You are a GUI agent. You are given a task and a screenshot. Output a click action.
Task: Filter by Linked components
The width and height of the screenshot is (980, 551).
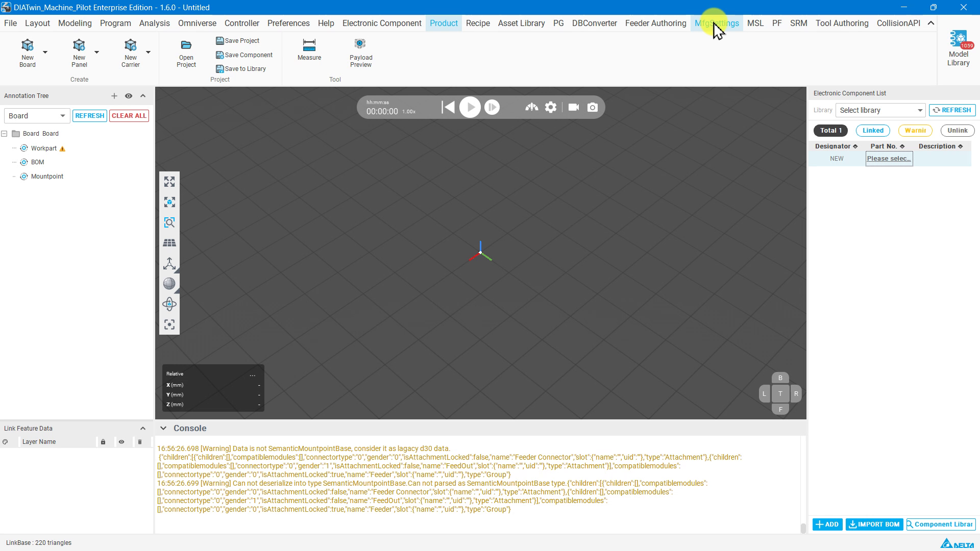pyautogui.click(x=873, y=131)
